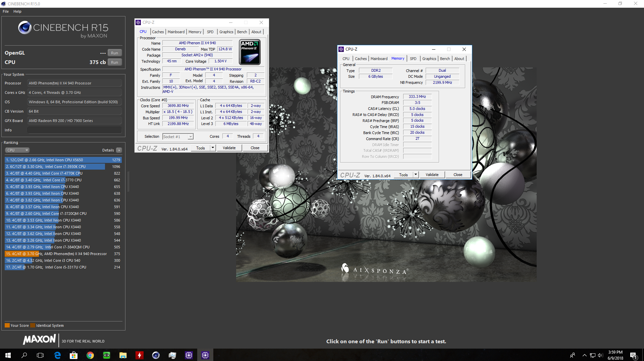Click Tools button in Memory CPU-Z window
The width and height of the screenshot is (644, 361).
[404, 175]
